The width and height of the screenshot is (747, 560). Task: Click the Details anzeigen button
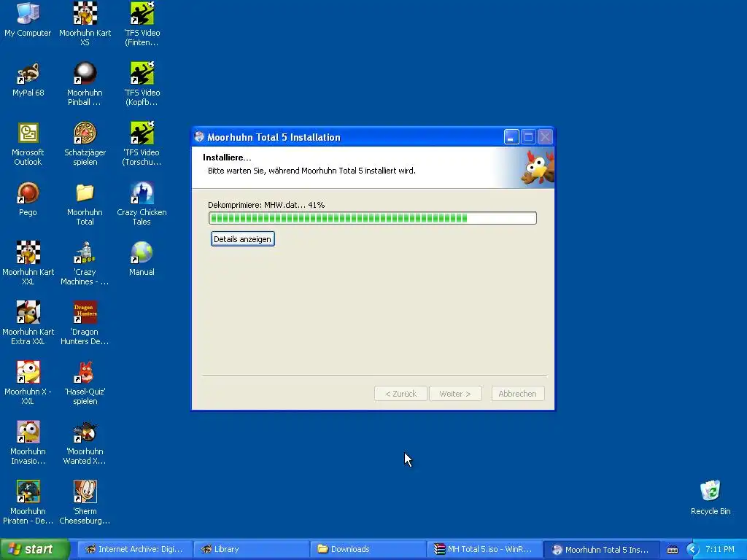click(242, 239)
